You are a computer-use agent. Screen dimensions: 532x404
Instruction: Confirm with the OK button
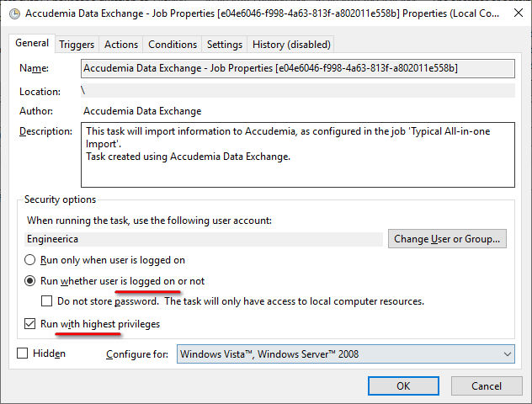tap(403, 386)
